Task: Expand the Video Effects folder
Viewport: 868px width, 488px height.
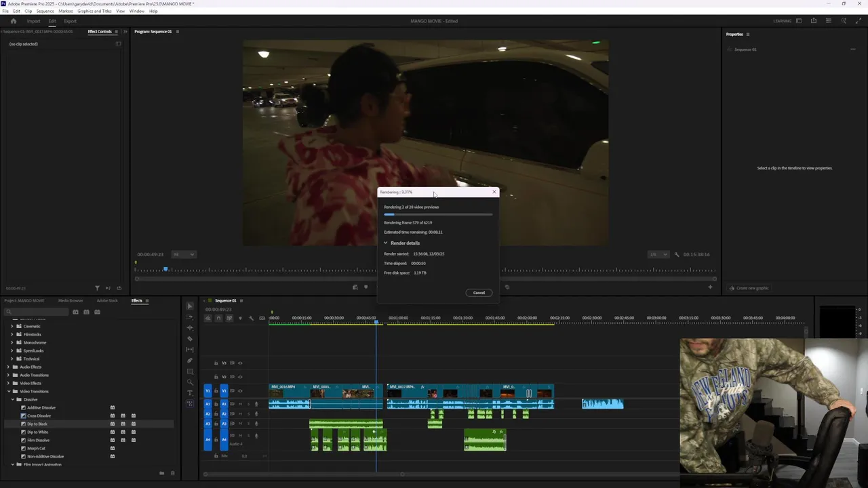Action: [x=8, y=384]
